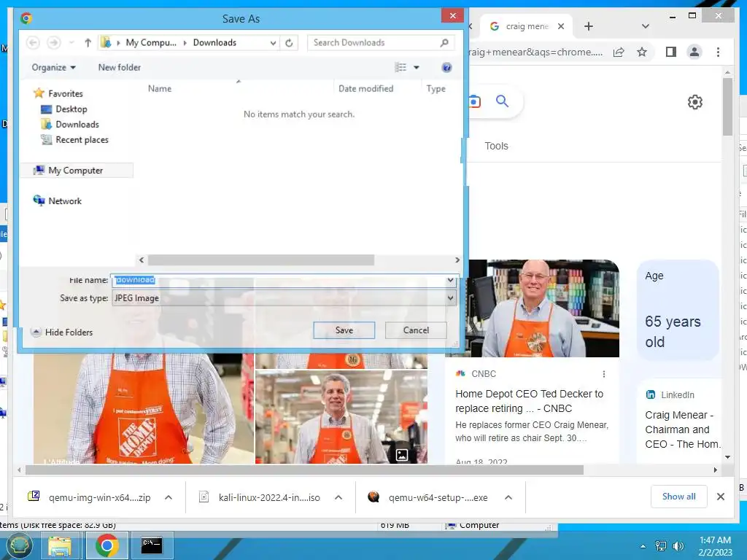Show hidden tray icons arrow
747x560 pixels.
[x=643, y=546]
